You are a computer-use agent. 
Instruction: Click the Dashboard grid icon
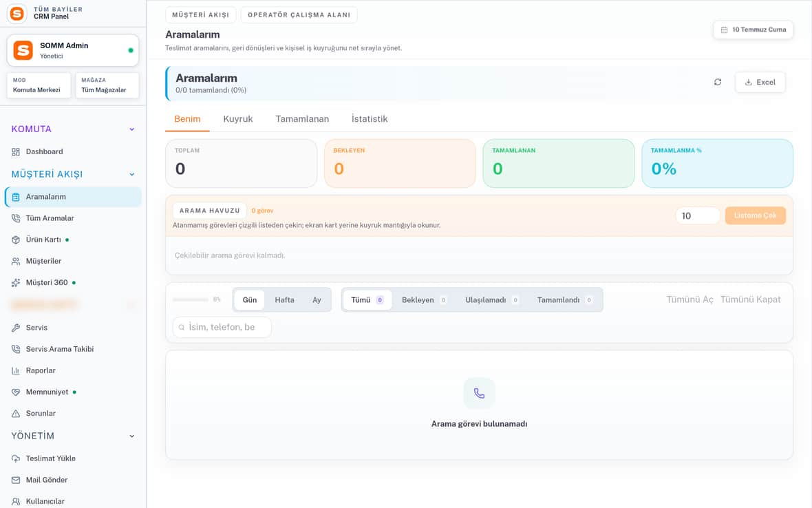[16, 151]
